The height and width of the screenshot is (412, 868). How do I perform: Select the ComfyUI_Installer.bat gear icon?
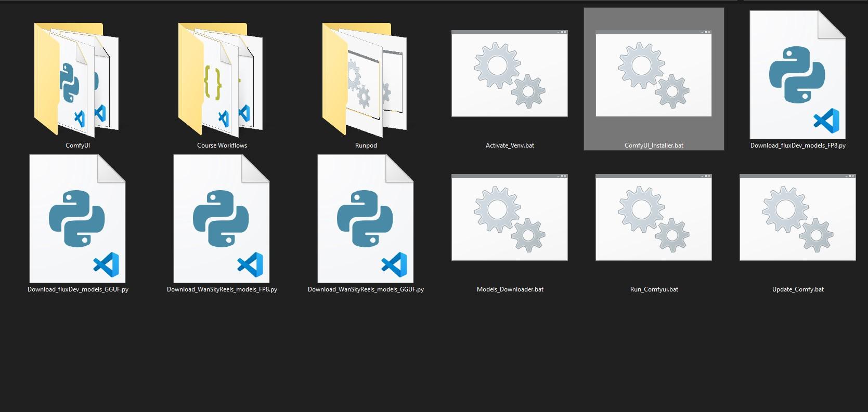point(654,73)
